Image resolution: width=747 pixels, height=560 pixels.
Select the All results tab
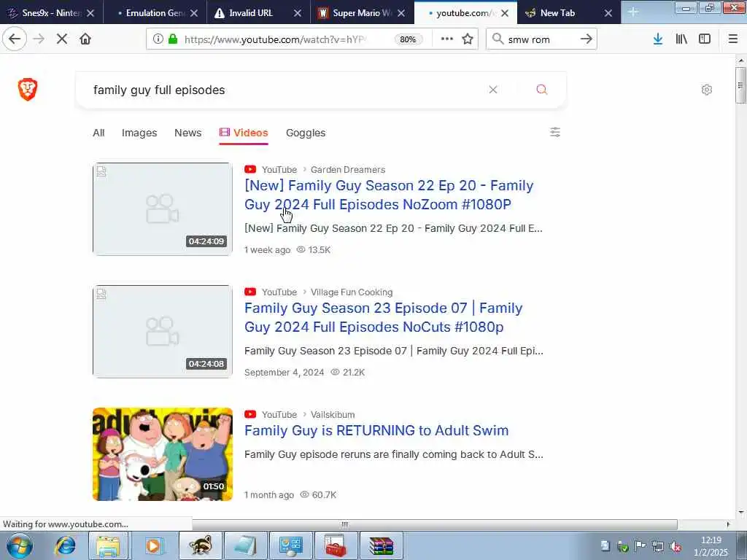(x=98, y=133)
